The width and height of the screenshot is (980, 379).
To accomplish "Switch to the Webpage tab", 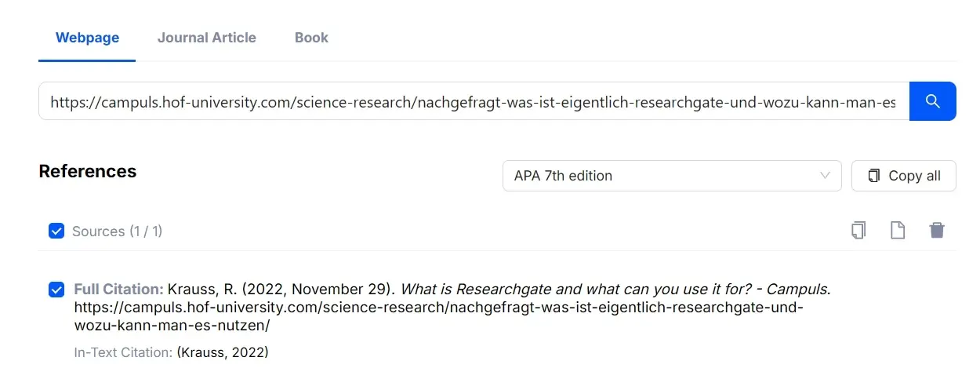I will (87, 38).
